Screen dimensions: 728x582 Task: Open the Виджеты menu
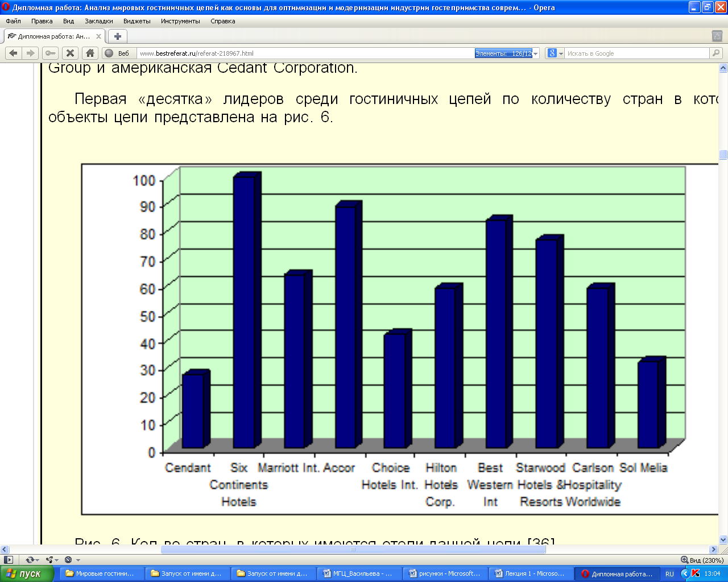coord(137,21)
